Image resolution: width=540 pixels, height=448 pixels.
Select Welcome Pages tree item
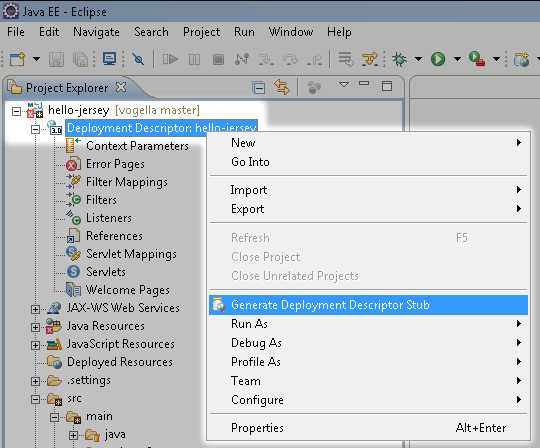[127, 290]
